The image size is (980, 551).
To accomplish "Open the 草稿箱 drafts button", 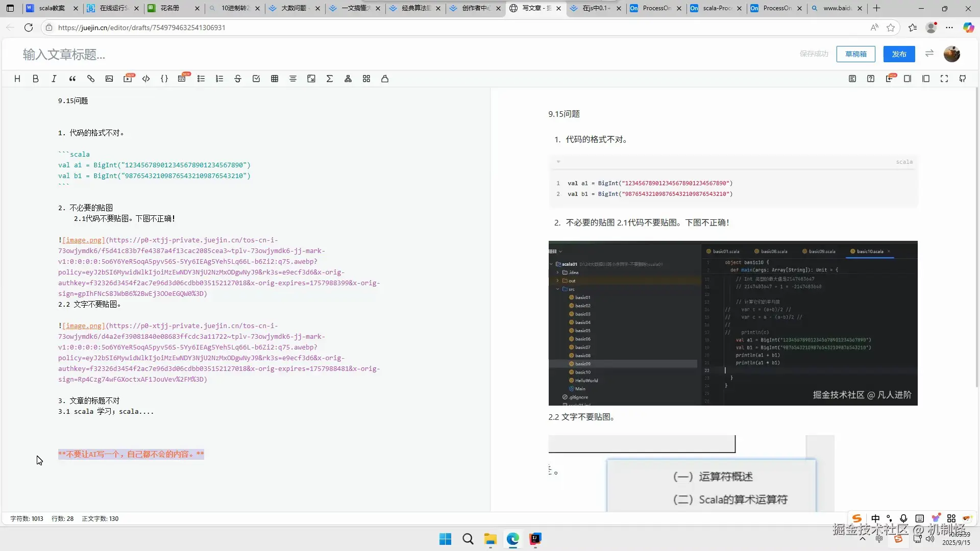I will [x=855, y=54].
